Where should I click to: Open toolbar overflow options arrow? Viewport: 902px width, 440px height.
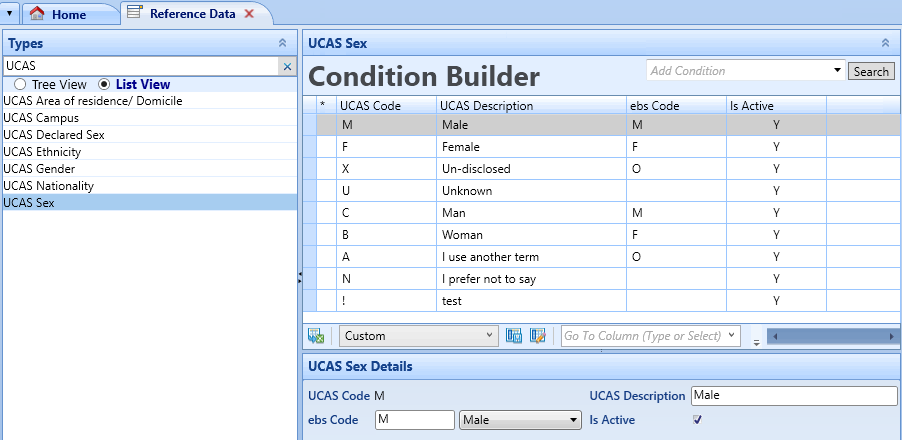point(756,342)
